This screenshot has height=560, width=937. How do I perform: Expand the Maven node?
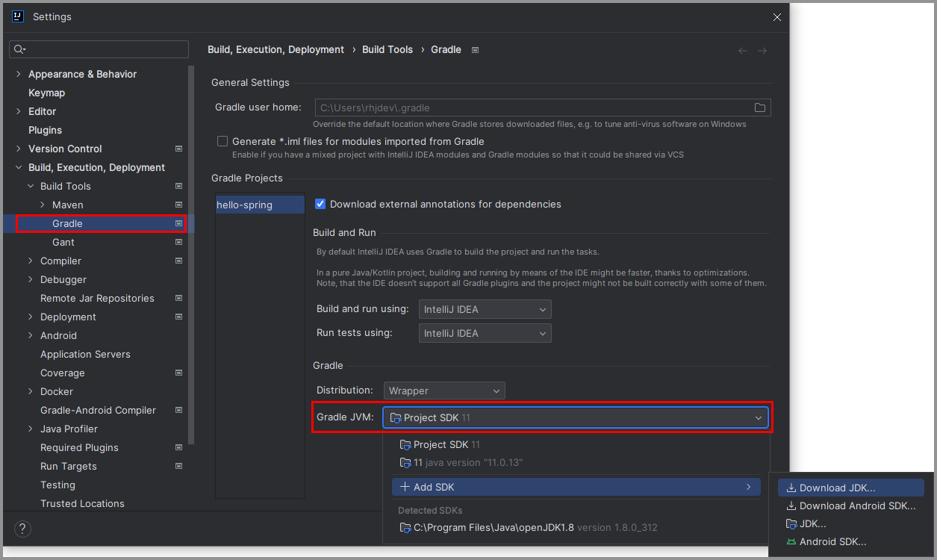pos(43,205)
